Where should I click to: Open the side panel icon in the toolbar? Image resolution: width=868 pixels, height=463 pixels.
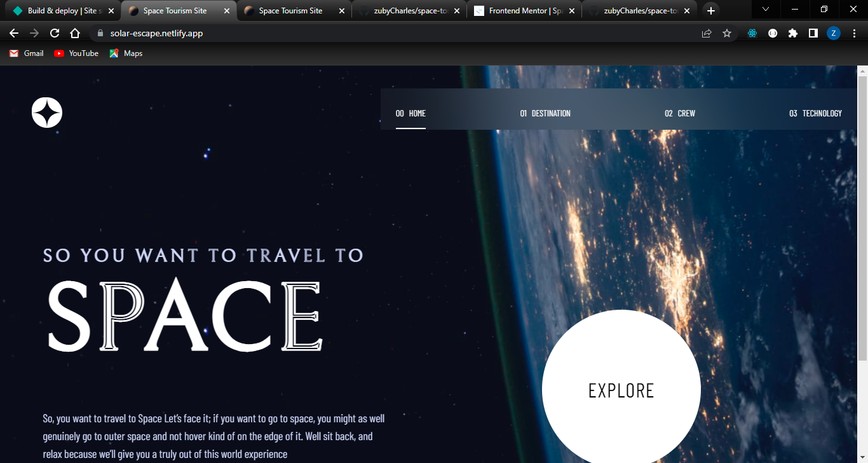(x=813, y=32)
